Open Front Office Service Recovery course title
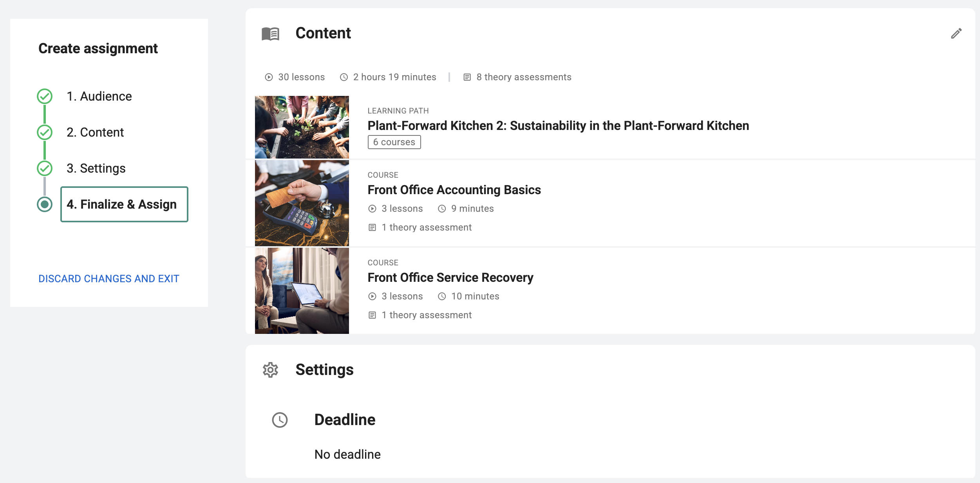 [450, 278]
